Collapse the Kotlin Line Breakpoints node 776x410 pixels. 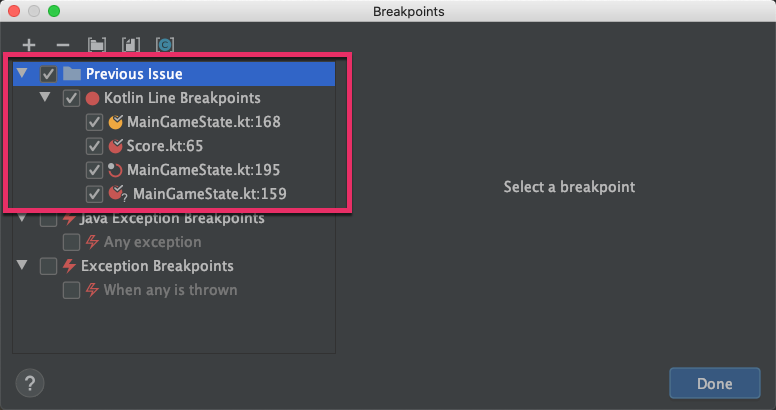[46, 98]
